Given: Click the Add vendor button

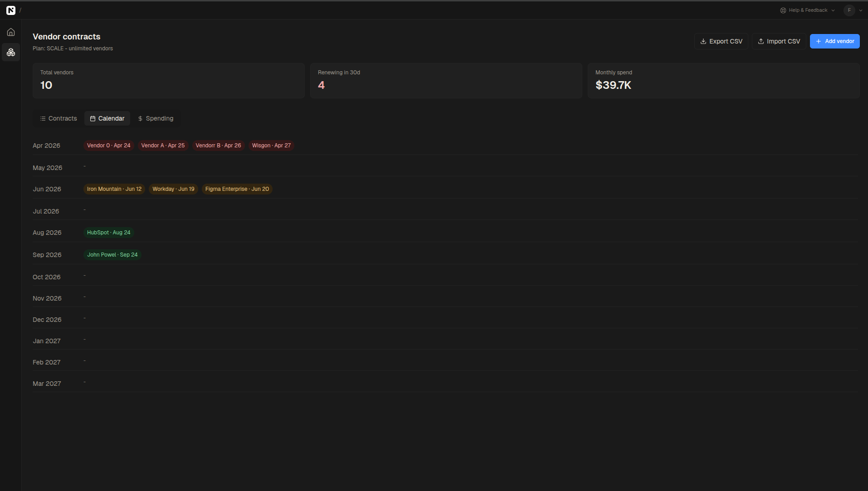Looking at the screenshot, I should click(835, 41).
